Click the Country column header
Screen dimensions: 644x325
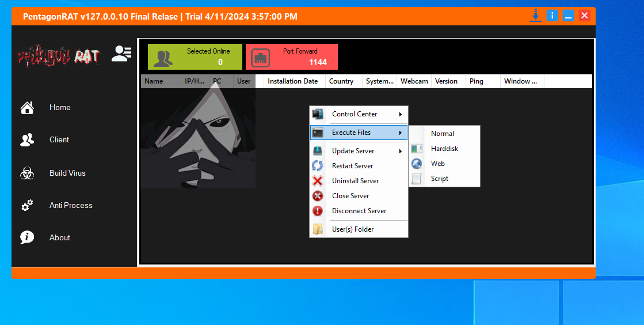point(341,81)
